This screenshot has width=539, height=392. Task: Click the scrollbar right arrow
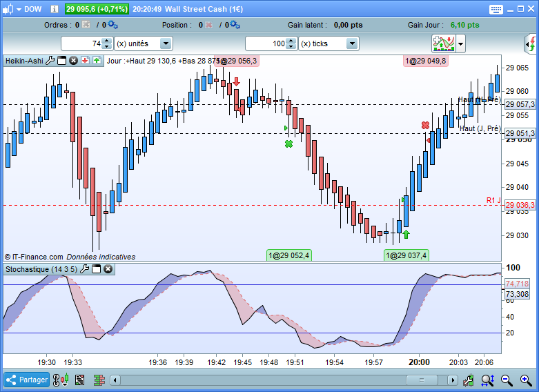[x=453, y=380]
